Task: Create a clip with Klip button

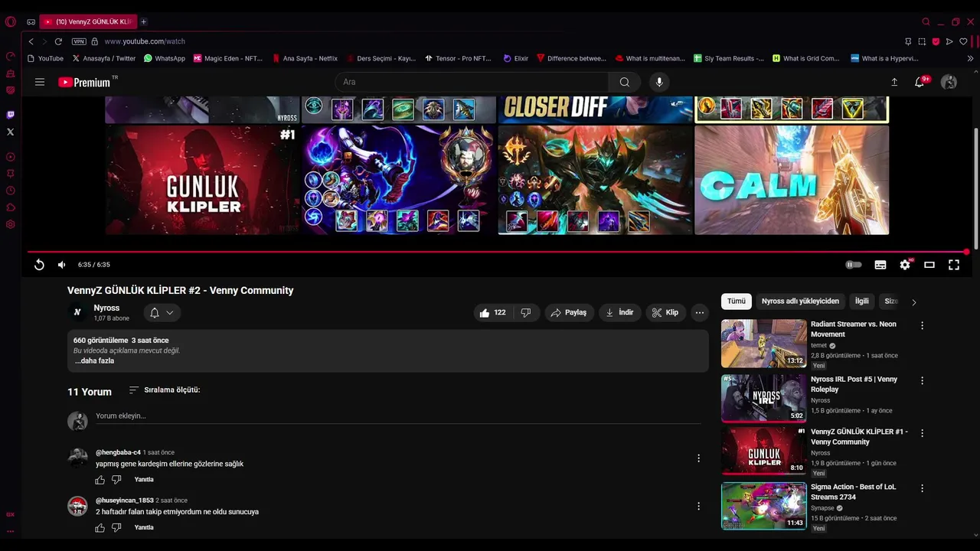Action: [665, 312]
